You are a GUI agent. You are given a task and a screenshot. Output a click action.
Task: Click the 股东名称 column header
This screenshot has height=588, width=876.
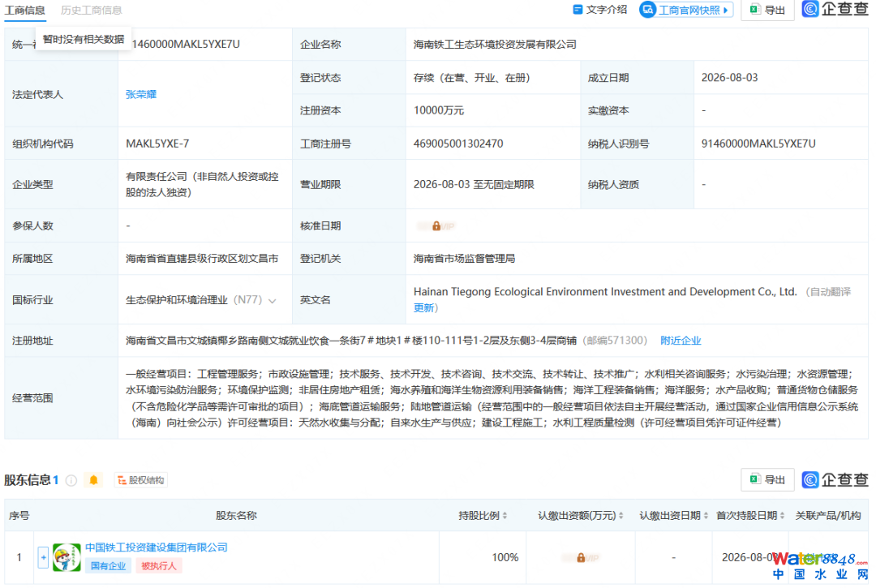236,515
